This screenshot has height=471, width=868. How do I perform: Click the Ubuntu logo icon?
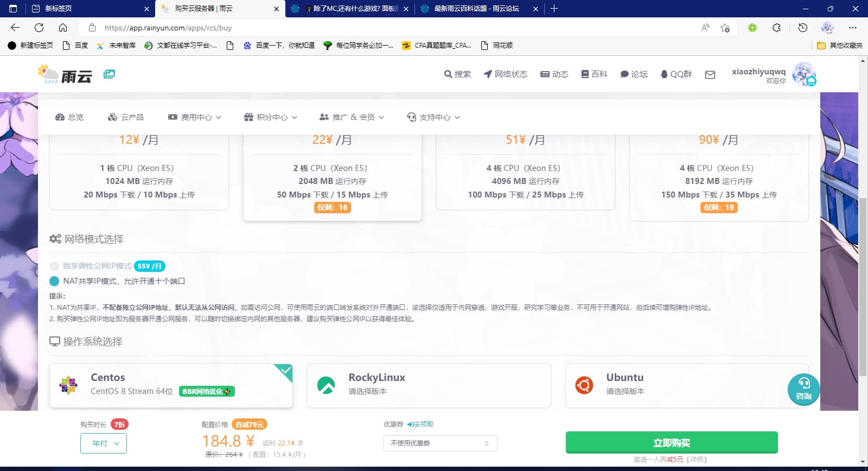tap(584, 385)
